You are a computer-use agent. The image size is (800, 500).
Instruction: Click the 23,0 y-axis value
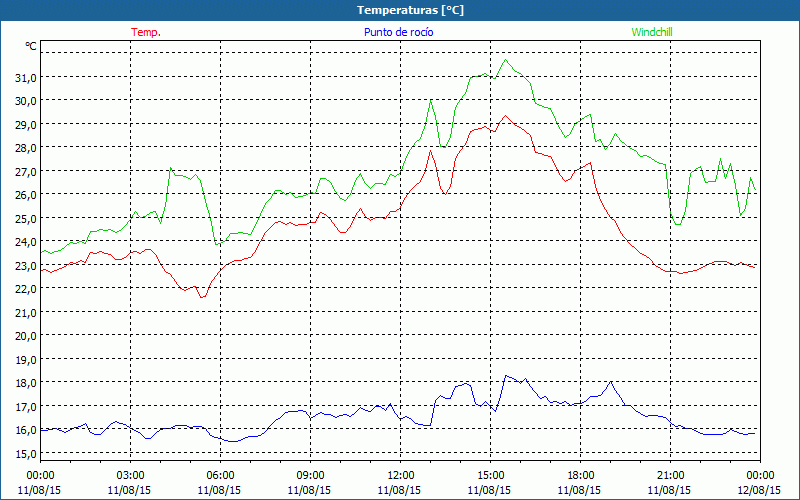(x=26, y=266)
